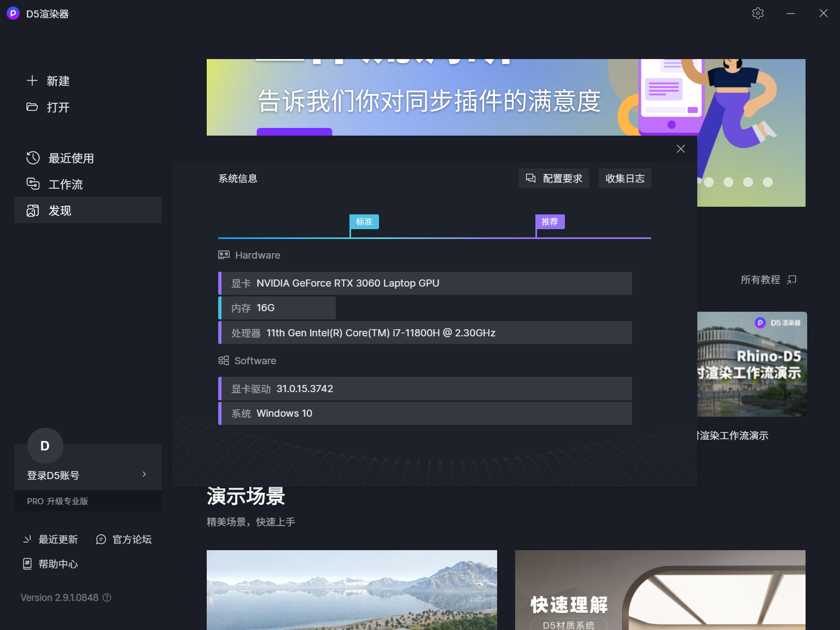Click the 配置要求 button label
The height and width of the screenshot is (630, 840).
coord(562,178)
